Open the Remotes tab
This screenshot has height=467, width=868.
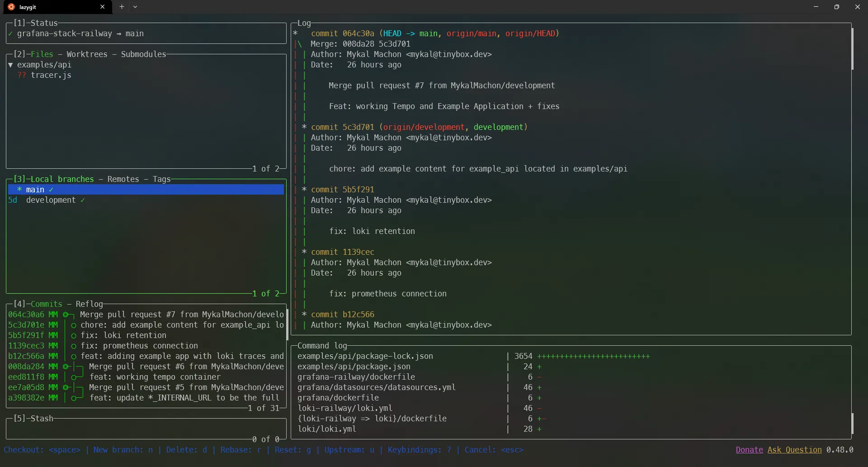tap(123, 179)
